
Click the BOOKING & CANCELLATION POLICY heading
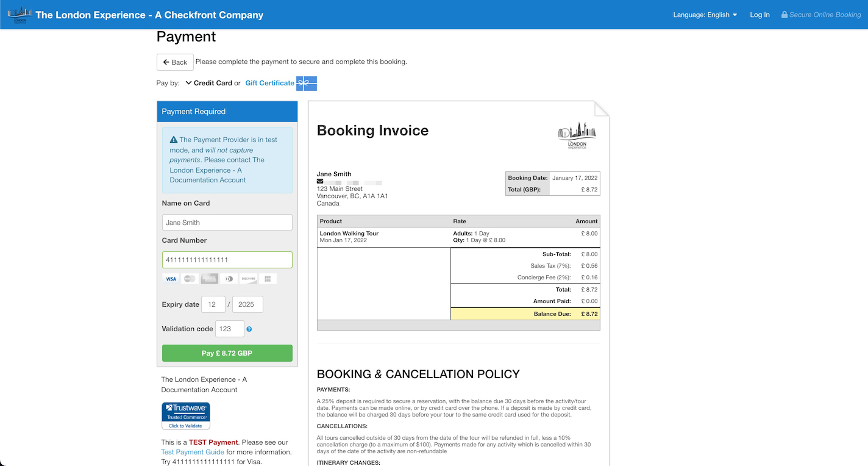[418, 374]
